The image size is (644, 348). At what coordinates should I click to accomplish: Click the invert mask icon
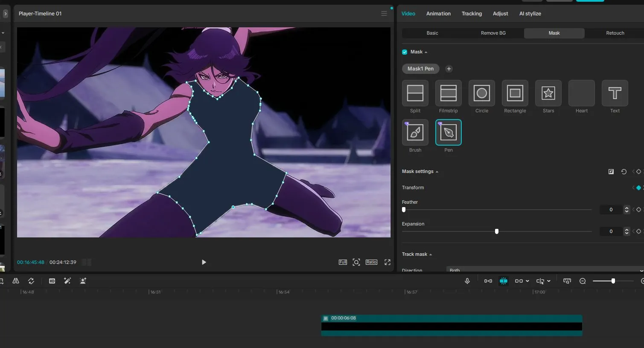click(x=611, y=172)
